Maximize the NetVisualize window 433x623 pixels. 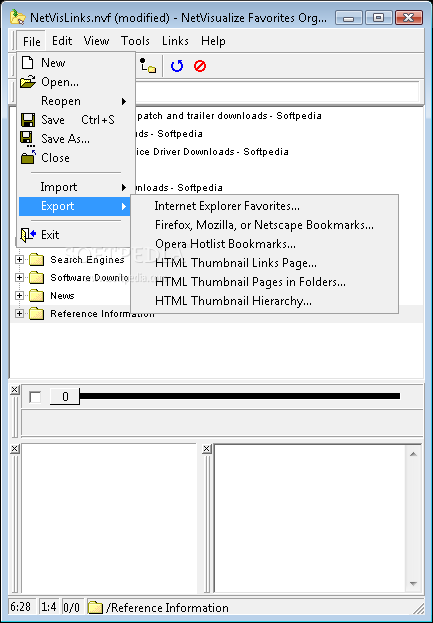[379, 18]
